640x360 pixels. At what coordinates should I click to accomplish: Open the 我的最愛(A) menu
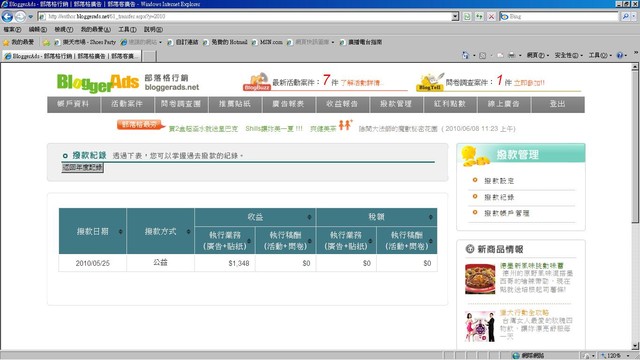pos(96,29)
